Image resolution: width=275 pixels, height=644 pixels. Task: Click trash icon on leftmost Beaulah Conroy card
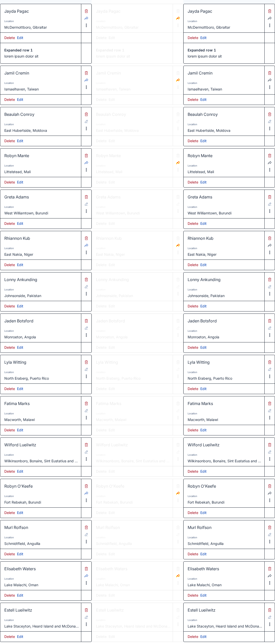tap(86, 114)
